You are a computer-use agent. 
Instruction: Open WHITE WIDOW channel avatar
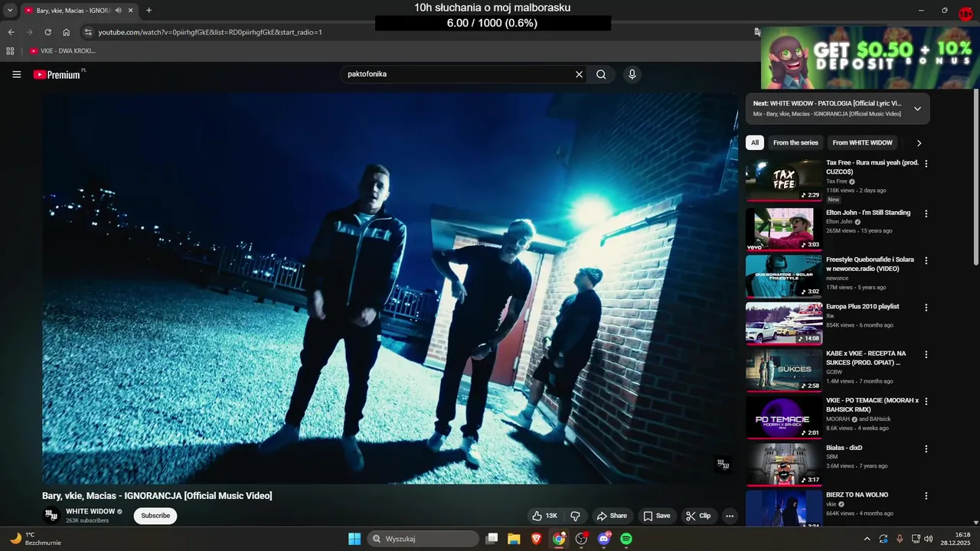click(51, 515)
